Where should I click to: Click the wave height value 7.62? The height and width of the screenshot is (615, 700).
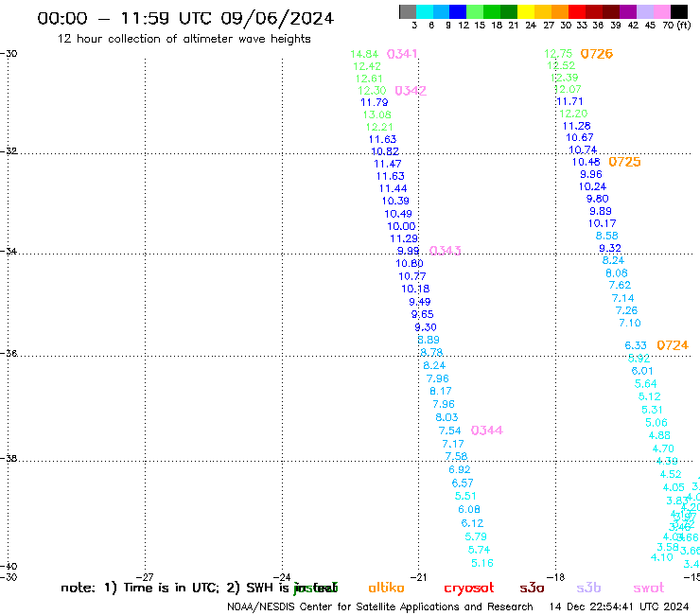tap(621, 285)
